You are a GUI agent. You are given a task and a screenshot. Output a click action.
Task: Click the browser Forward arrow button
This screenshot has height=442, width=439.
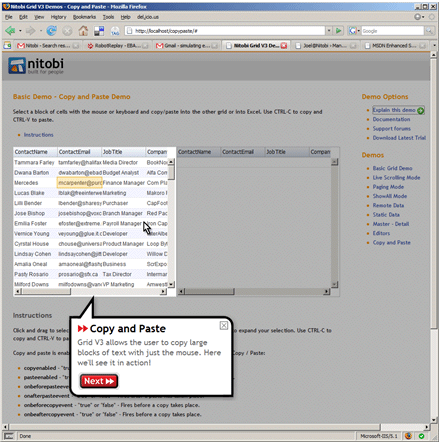pyautogui.click(x=30, y=31)
